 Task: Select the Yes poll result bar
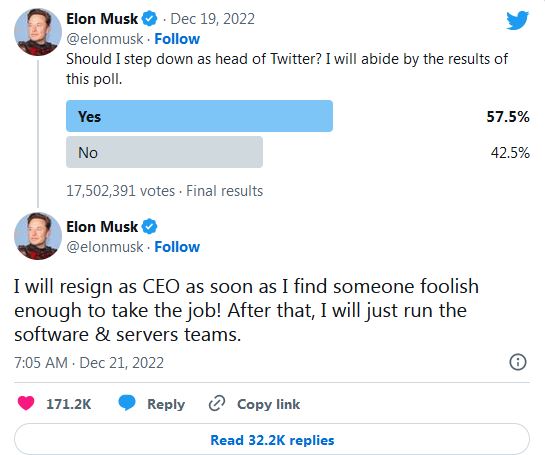(x=200, y=116)
